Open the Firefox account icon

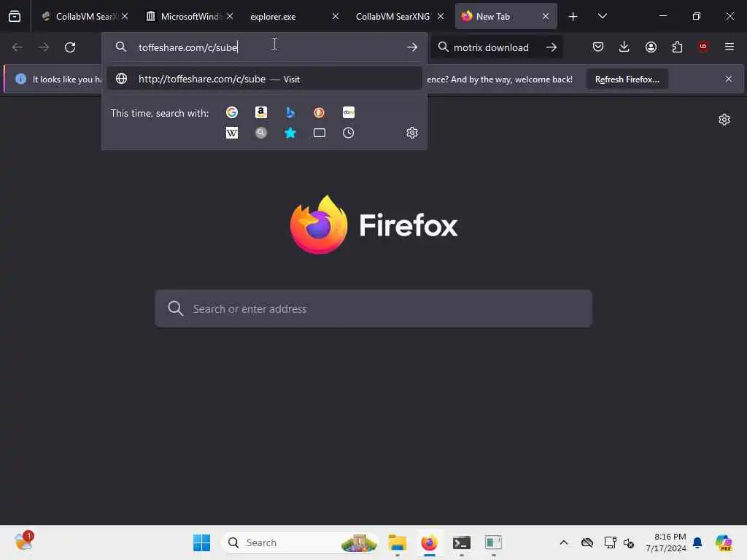pyautogui.click(x=651, y=47)
